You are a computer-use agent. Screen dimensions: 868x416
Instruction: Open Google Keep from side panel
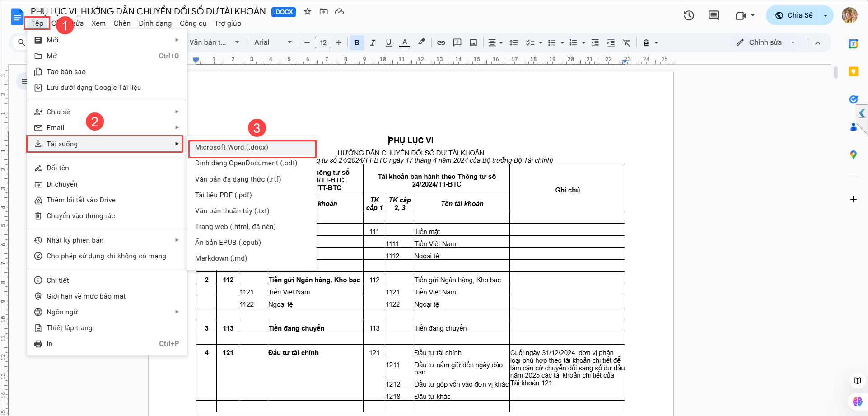point(853,71)
